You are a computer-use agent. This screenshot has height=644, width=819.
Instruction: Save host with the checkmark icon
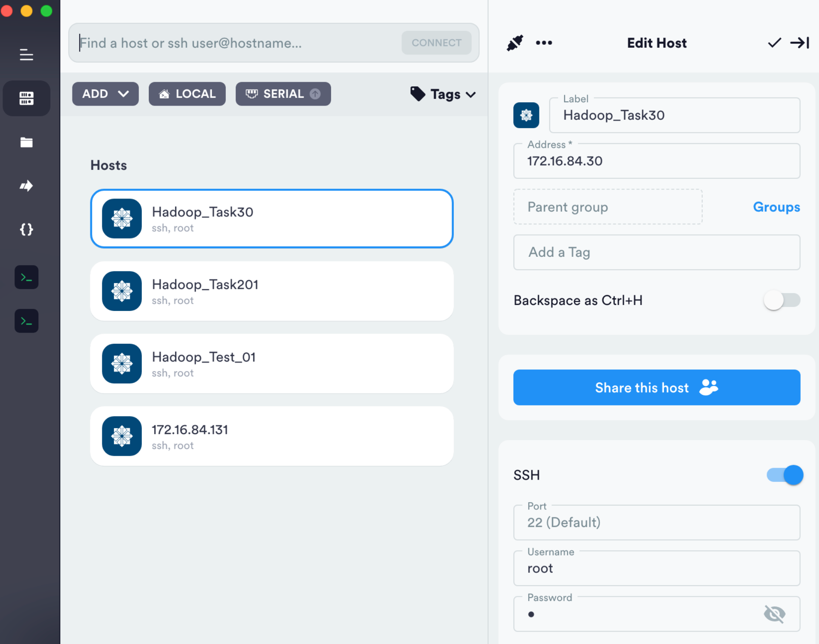tap(774, 43)
